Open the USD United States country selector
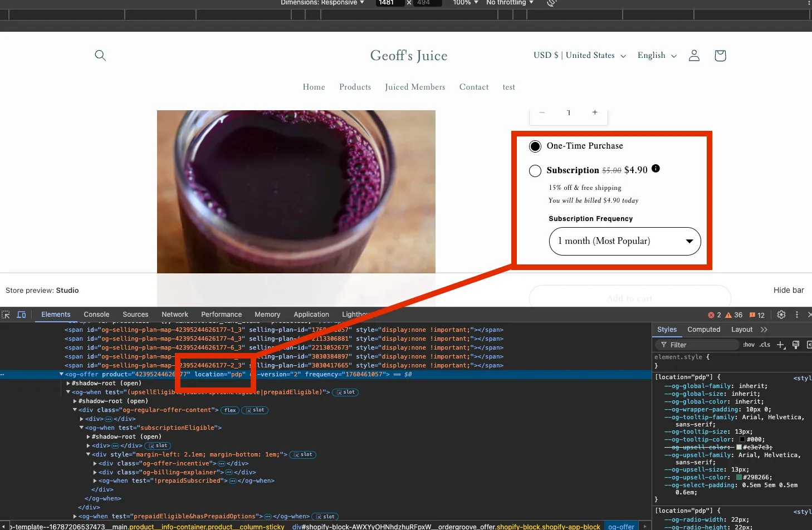Viewport: 812px width, 530px height. pyautogui.click(x=580, y=55)
